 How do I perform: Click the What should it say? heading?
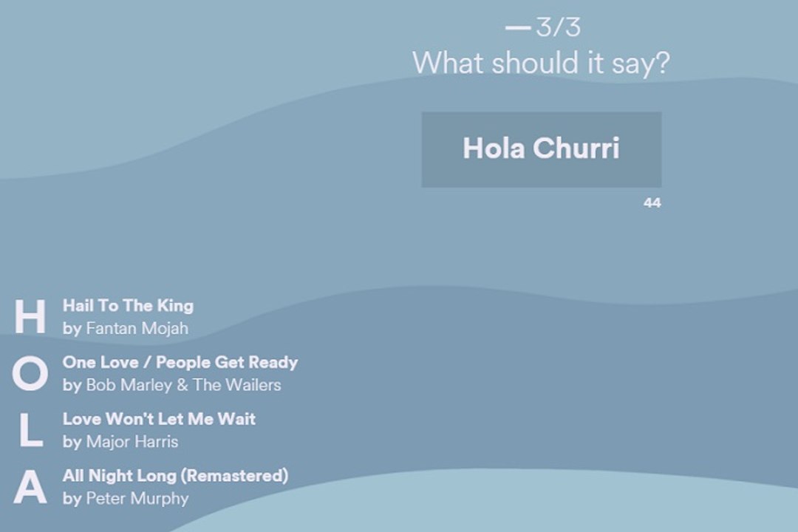click(x=541, y=63)
